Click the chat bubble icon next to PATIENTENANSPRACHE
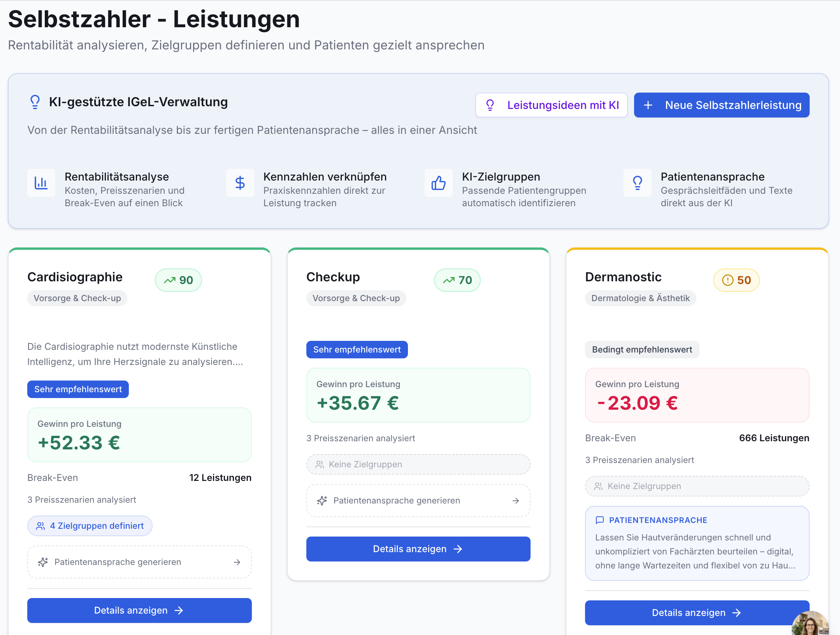This screenshot has width=840, height=635. point(600,520)
